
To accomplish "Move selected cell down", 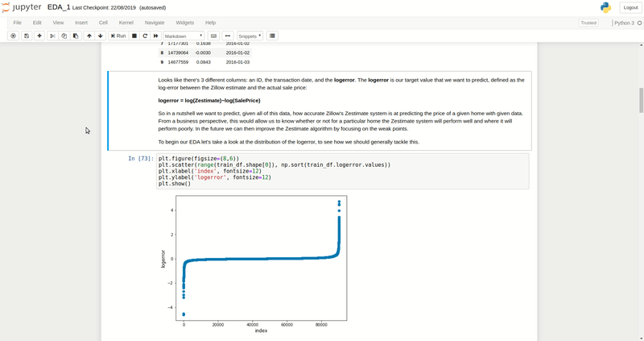I will pyautogui.click(x=100, y=35).
